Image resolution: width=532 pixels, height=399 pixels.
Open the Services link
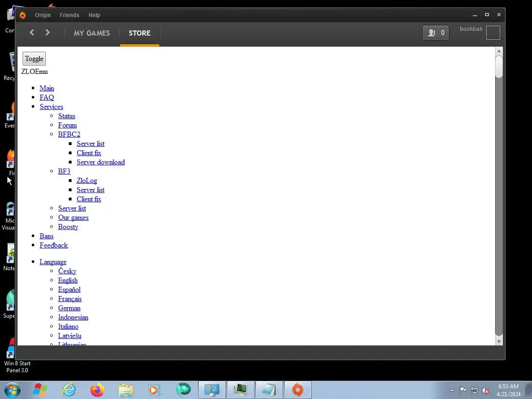point(51,107)
